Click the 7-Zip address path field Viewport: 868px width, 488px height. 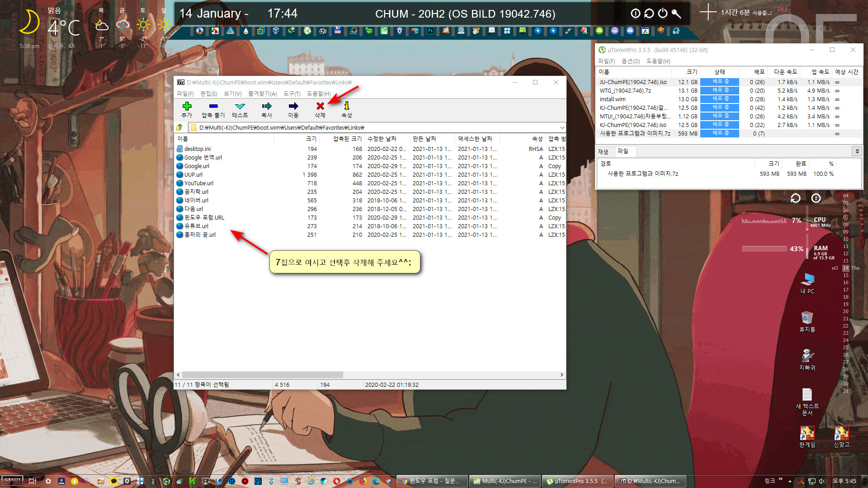pos(377,127)
